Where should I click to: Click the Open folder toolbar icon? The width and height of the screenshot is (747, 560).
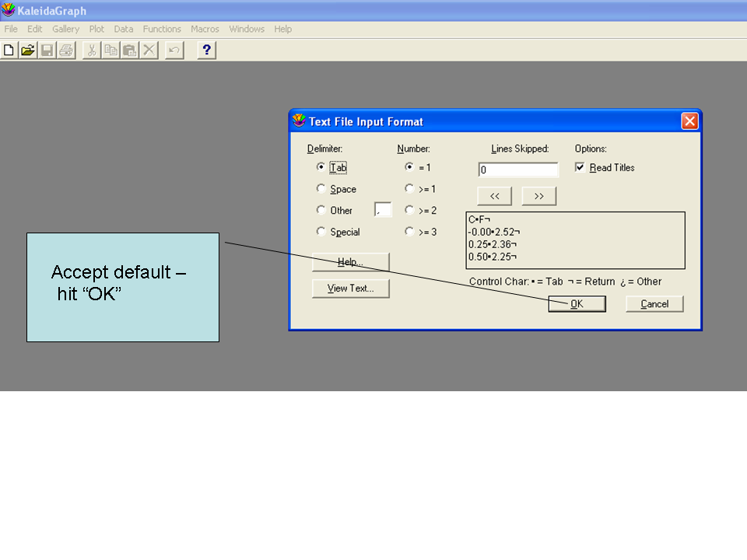tap(28, 50)
